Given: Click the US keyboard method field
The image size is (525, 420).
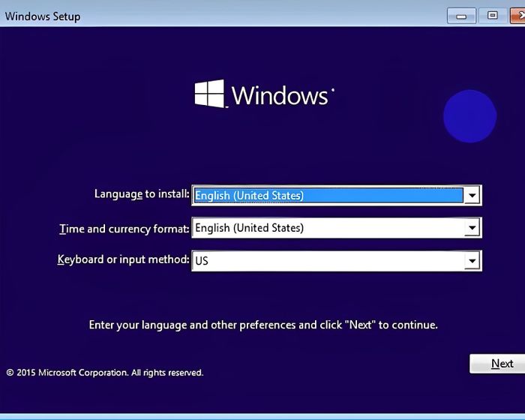Looking at the screenshot, I should click(337, 260).
